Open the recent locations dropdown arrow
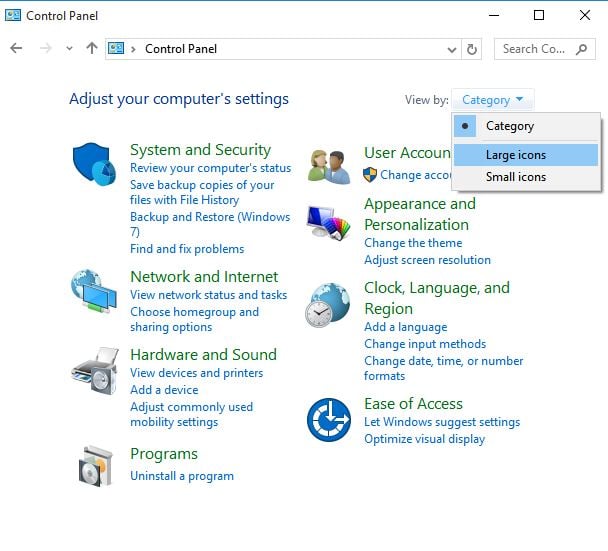This screenshot has height=551, width=608. pyautogui.click(x=69, y=49)
